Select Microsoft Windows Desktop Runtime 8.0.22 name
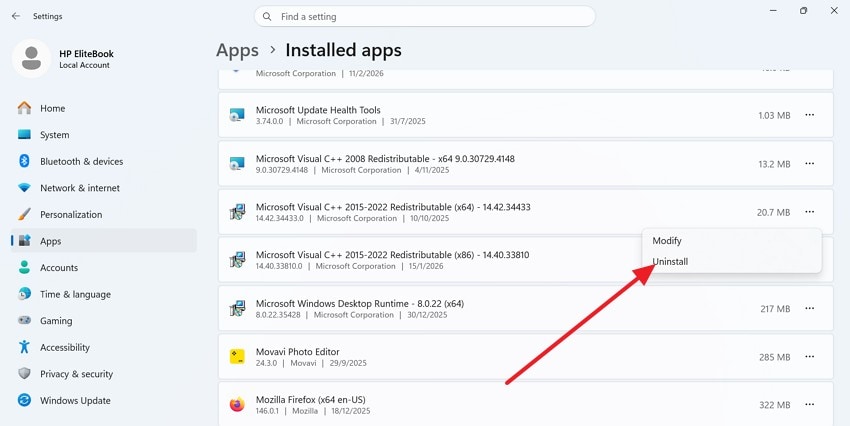This screenshot has width=850, height=426. pos(360,304)
